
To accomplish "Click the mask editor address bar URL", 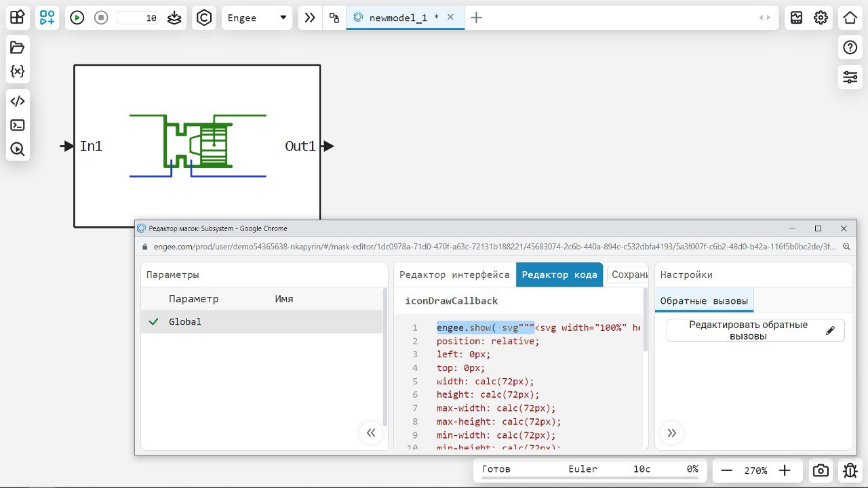I will (x=494, y=247).
